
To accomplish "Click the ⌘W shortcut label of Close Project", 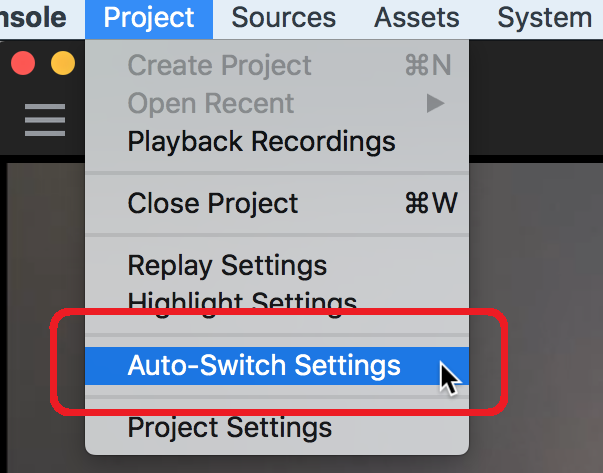I will pos(431,203).
